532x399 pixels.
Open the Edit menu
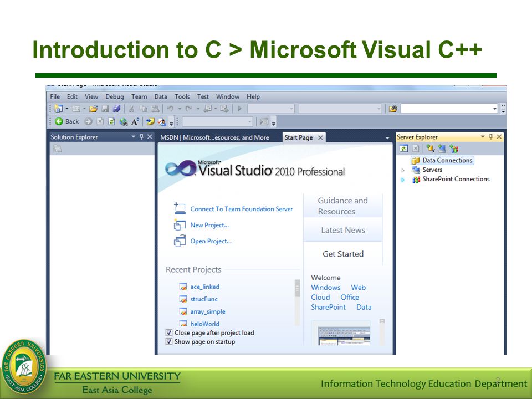72,96
